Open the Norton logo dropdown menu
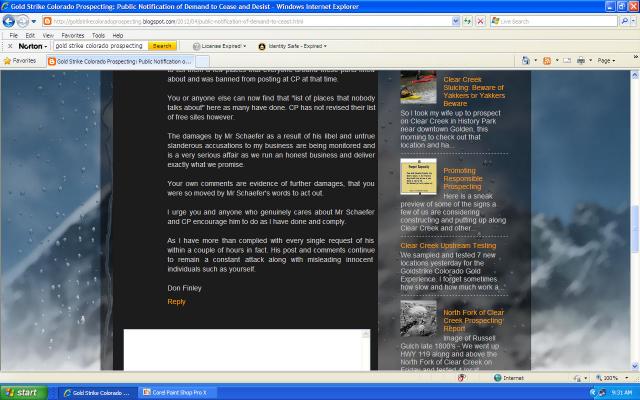 click(33, 46)
